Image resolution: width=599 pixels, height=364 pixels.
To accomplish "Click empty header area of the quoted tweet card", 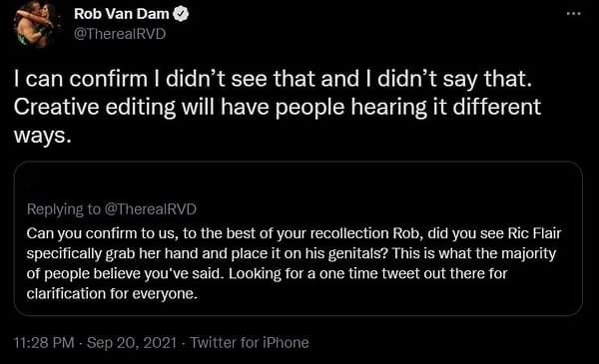I will click(x=298, y=183).
